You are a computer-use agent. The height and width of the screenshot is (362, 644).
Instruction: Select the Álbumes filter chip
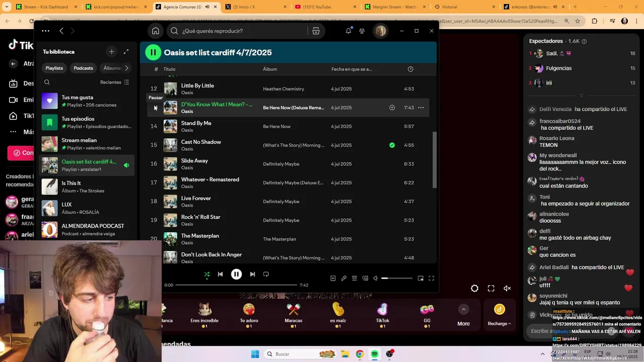click(112, 68)
